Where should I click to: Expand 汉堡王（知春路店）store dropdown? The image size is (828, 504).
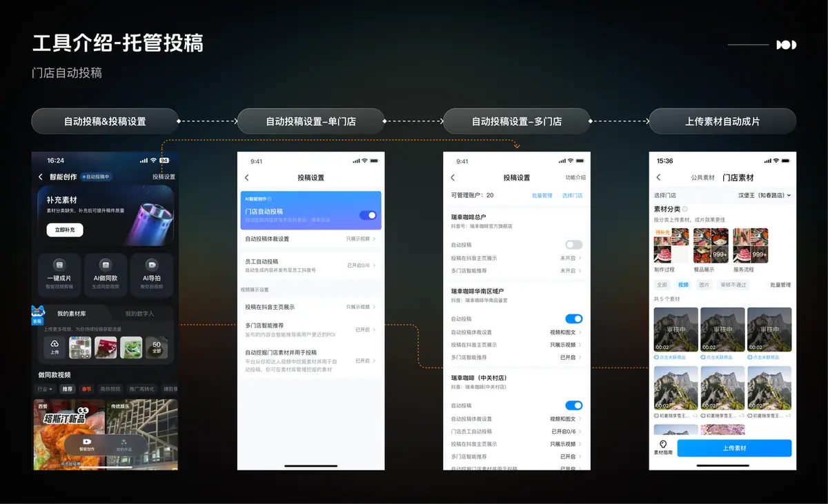pos(764,195)
